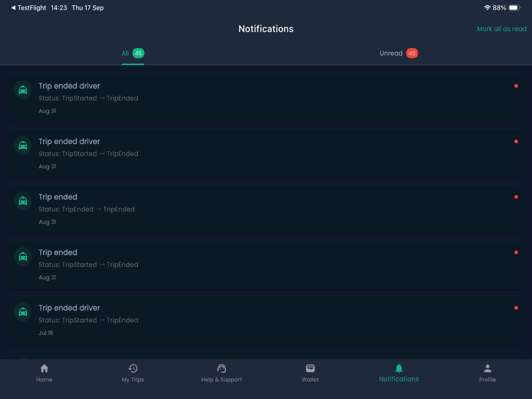The height and width of the screenshot is (399, 532).
Task: Switch to the Unread notifications tab
Action: click(399, 53)
